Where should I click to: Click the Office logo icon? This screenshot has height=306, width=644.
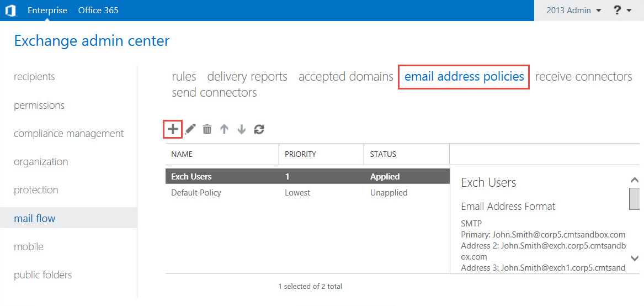pos(11,10)
